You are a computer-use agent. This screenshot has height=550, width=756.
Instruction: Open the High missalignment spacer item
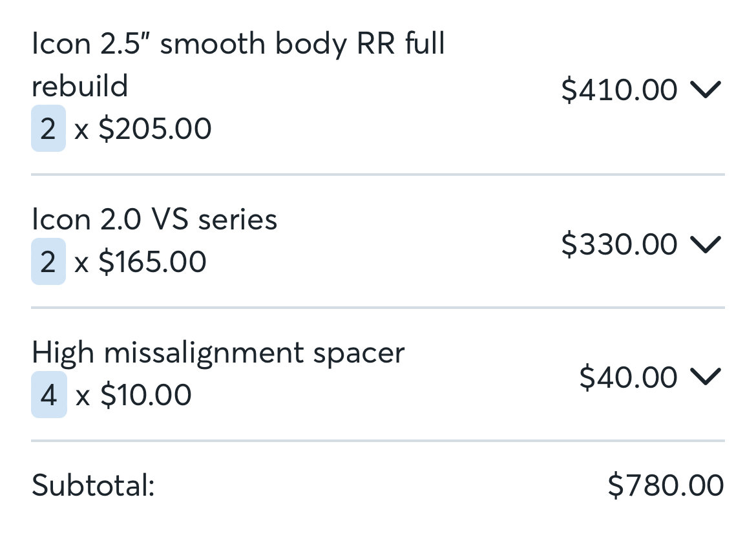pyautogui.click(x=218, y=353)
